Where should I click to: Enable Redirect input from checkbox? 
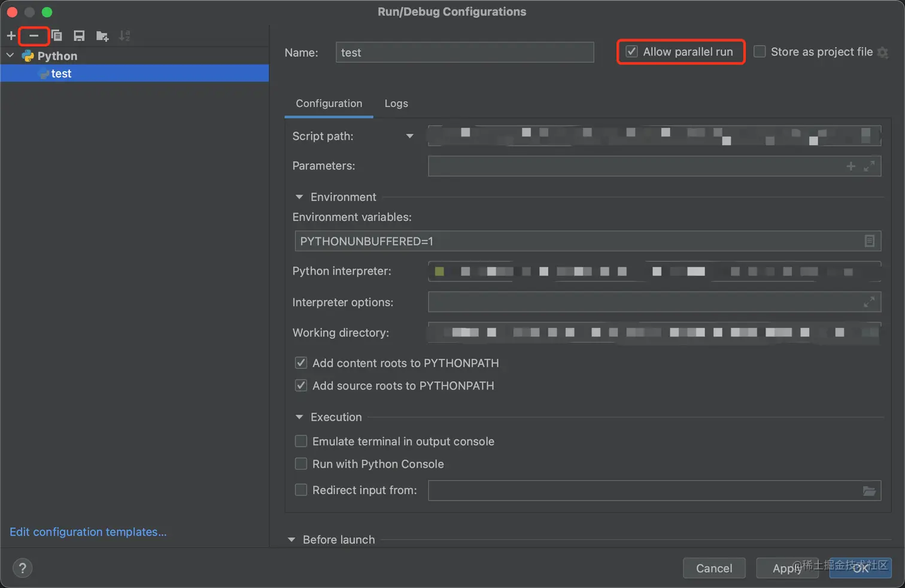301,490
